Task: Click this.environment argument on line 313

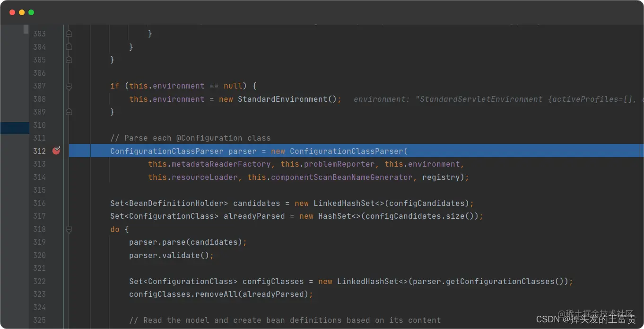Action: 422,164
